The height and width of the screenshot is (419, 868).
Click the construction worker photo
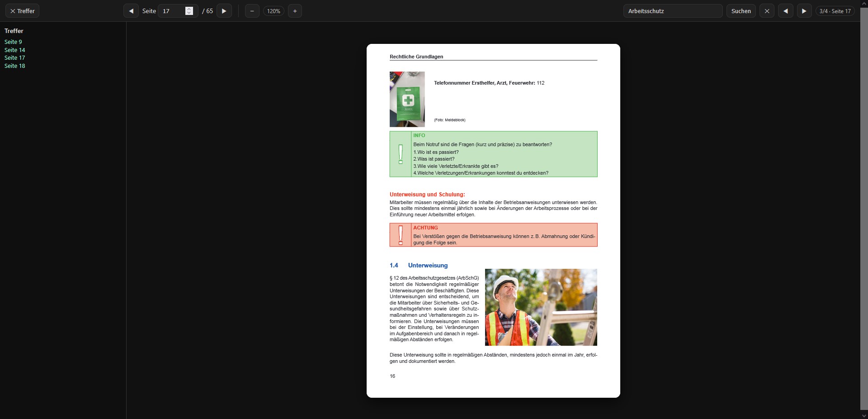pyautogui.click(x=541, y=307)
